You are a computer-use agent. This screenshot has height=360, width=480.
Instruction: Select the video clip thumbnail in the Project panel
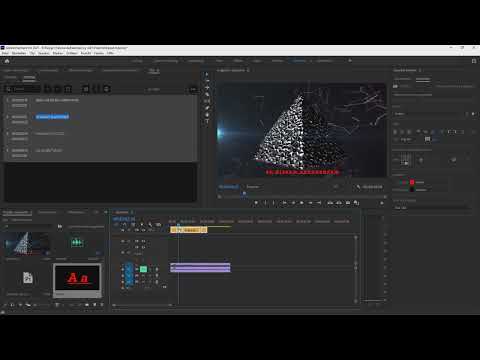click(27, 244)
